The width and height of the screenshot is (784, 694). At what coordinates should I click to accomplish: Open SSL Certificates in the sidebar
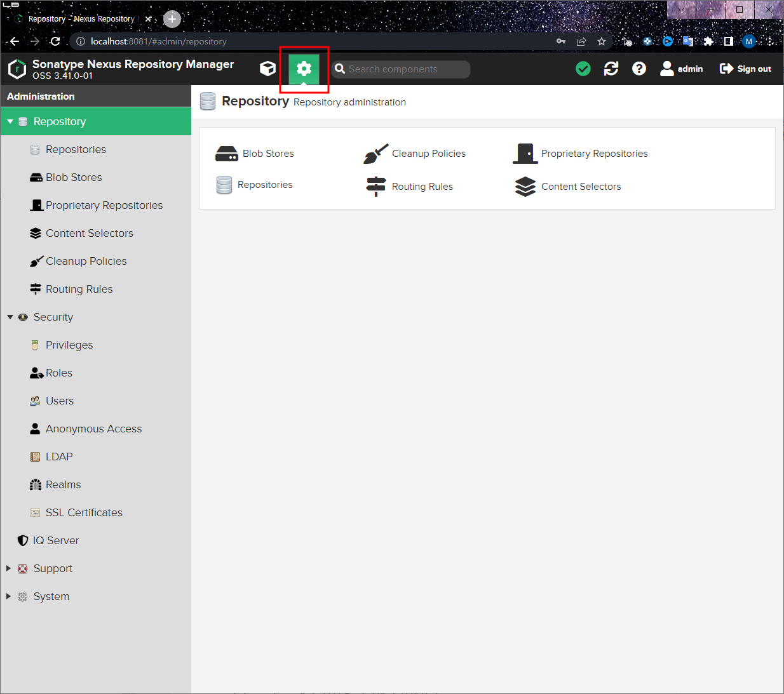click(96, 512)
